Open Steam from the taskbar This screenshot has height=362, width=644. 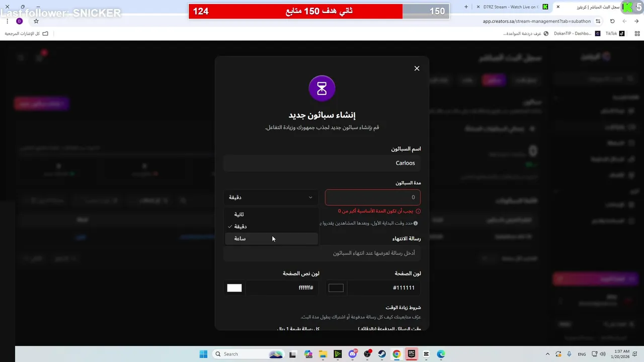[382, 354]
